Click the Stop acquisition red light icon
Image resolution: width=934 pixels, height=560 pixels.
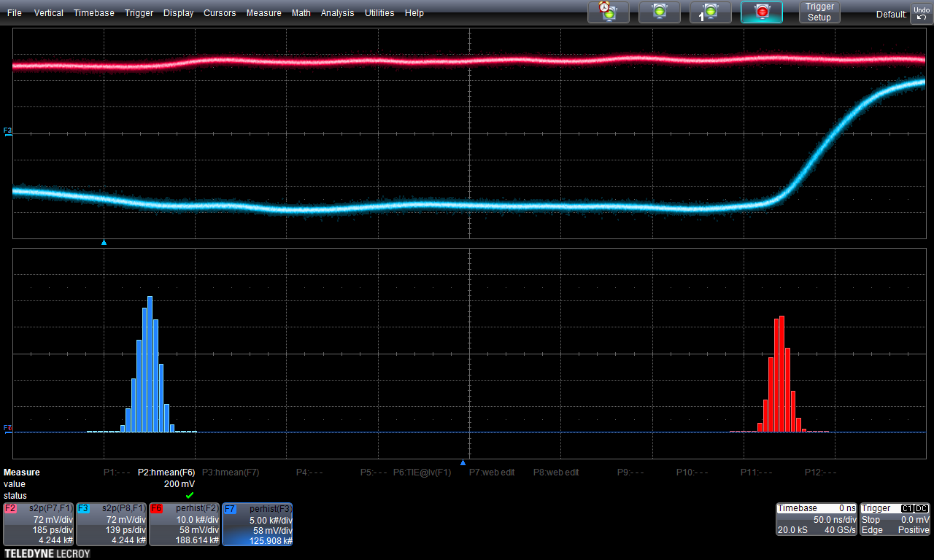point(762,12)
